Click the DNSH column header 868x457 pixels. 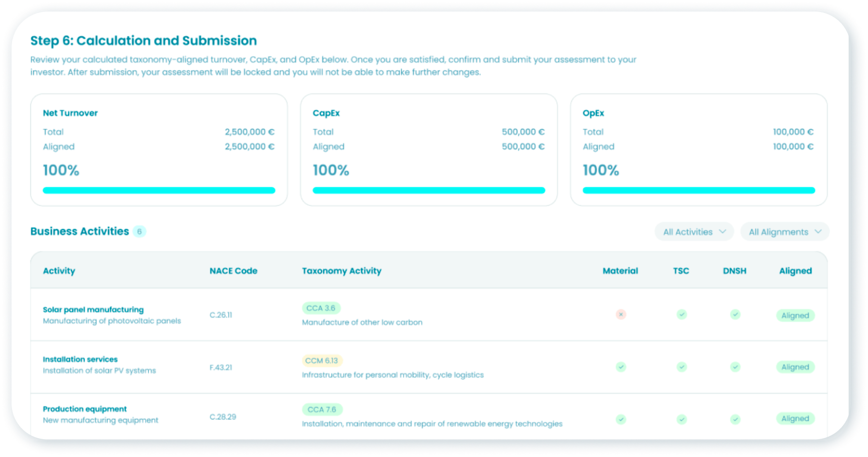tap(734, 271)
